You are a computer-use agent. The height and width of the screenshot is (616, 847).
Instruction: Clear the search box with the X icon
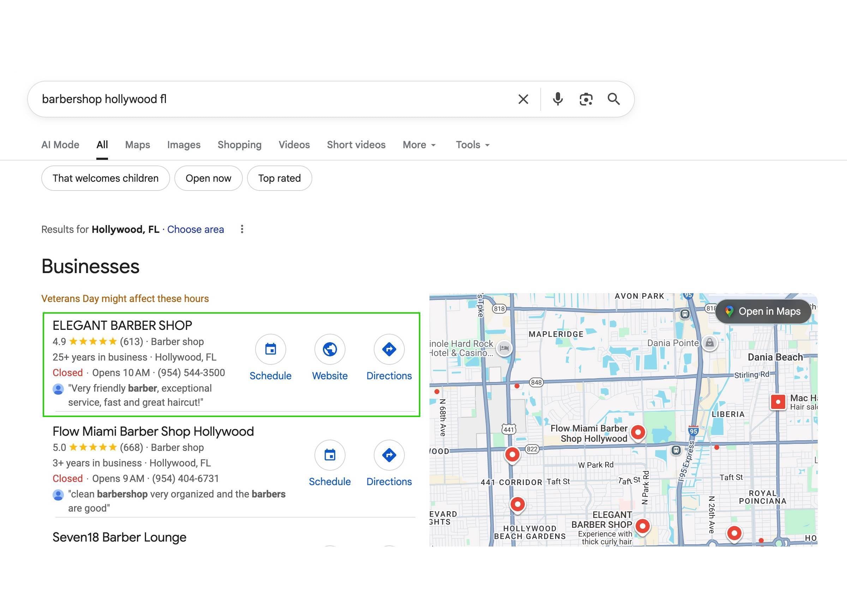click(x=523, y=99)
